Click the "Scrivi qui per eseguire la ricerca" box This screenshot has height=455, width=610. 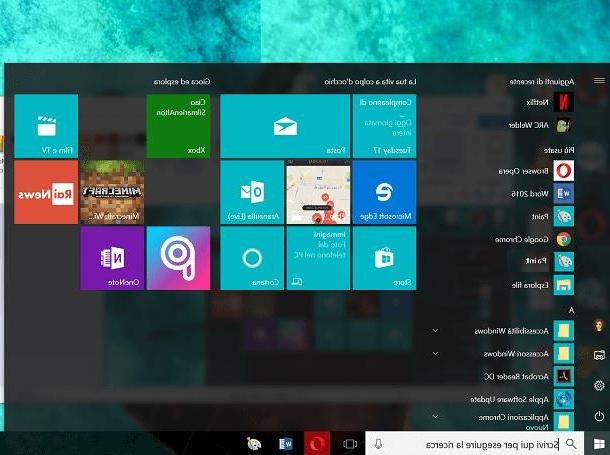pos(475,443)
